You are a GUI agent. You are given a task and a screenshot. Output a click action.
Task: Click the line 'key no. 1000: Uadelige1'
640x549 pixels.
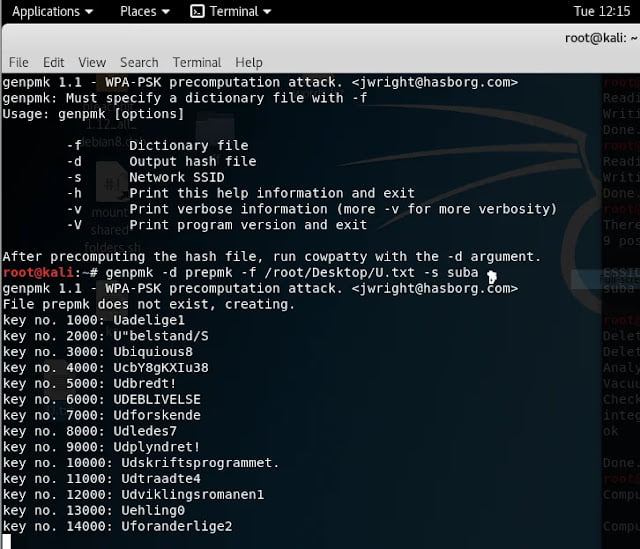tap(93, 320)
